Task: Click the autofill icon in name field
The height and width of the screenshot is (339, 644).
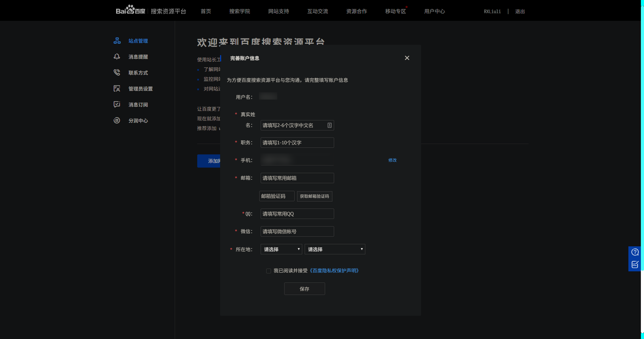Action: pyautogui.click(x=330, y=125)
